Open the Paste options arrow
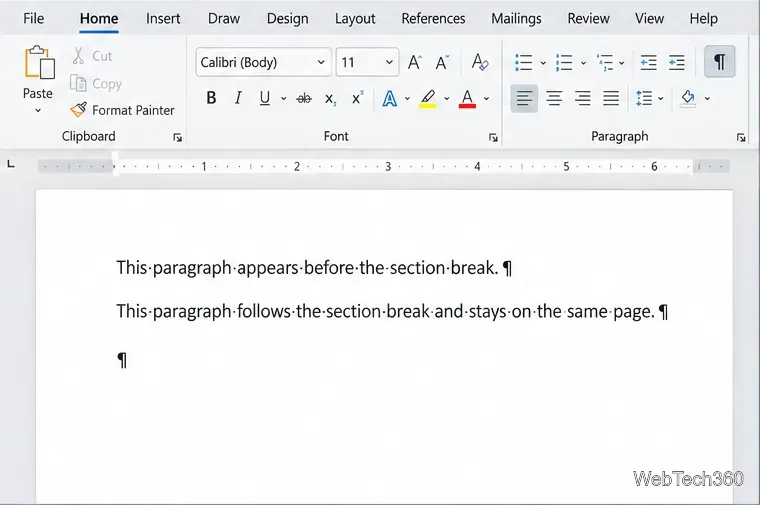The image size is (760, 505). tap(38, 110)
